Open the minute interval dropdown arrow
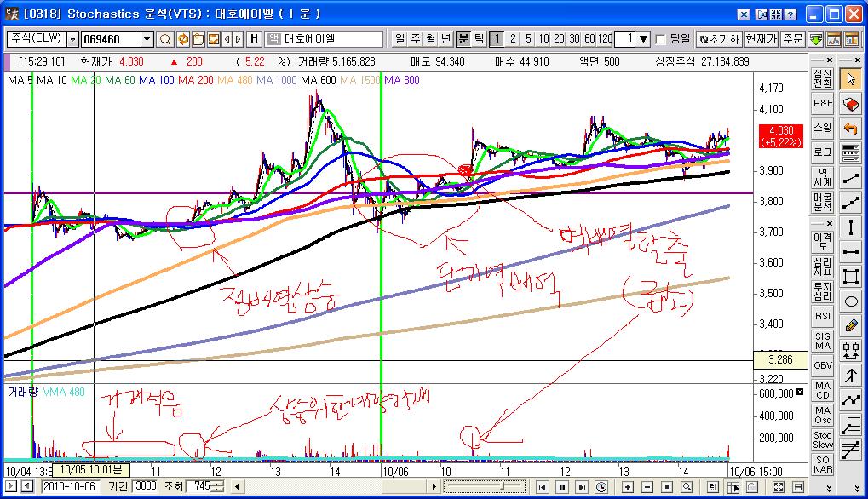This screenshot has height=499, width=868. coord(644,39)
